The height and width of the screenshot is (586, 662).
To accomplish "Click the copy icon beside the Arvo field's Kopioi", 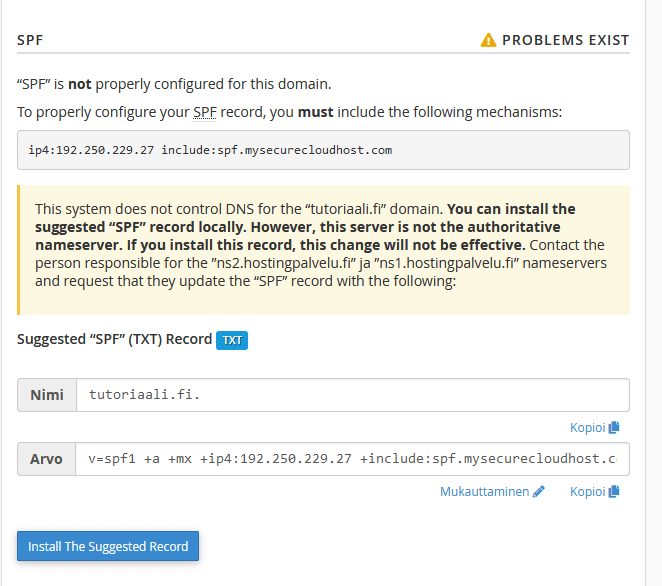I will [614, 492].
